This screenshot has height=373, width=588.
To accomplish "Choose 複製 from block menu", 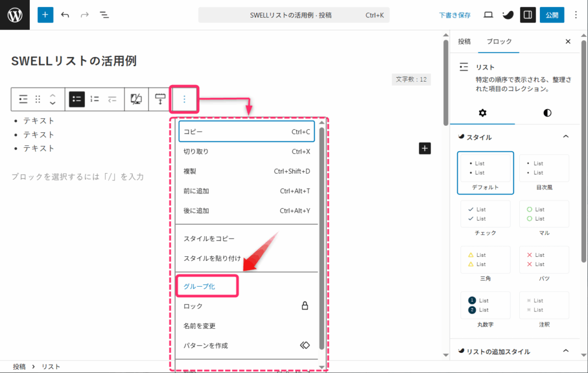I will point(246,171).
